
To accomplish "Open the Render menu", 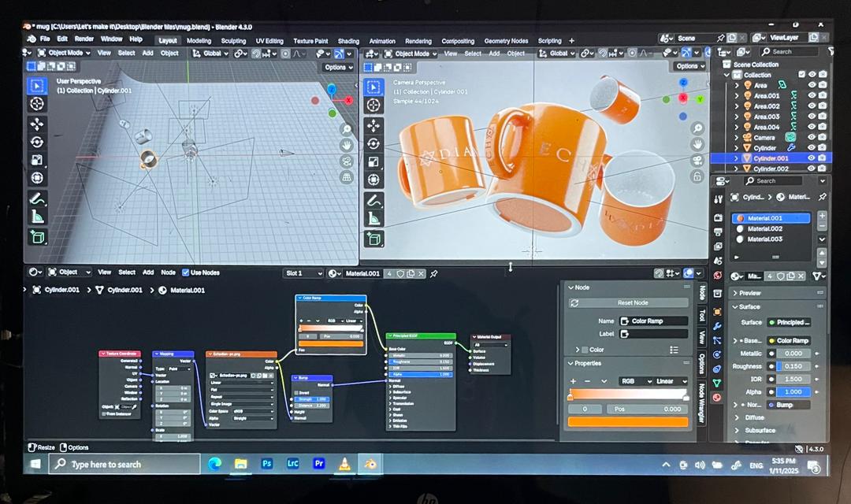I will point(84,39).
